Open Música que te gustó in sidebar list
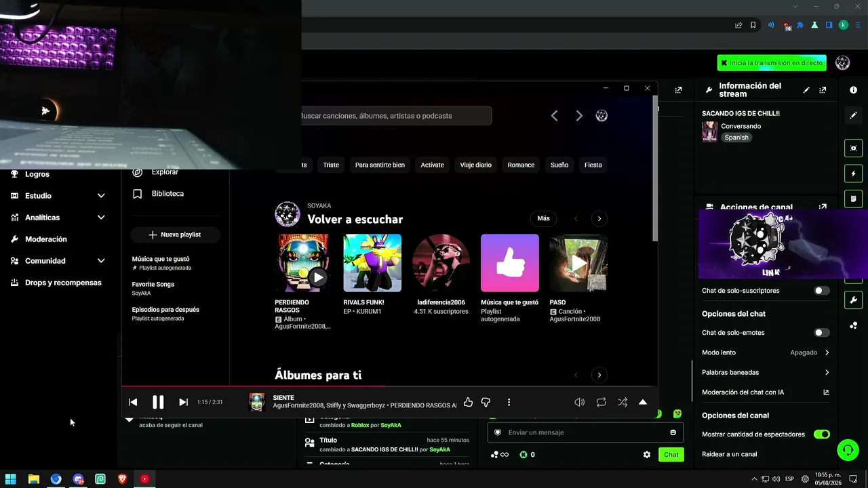868x488 pixels. pos(161,263)
